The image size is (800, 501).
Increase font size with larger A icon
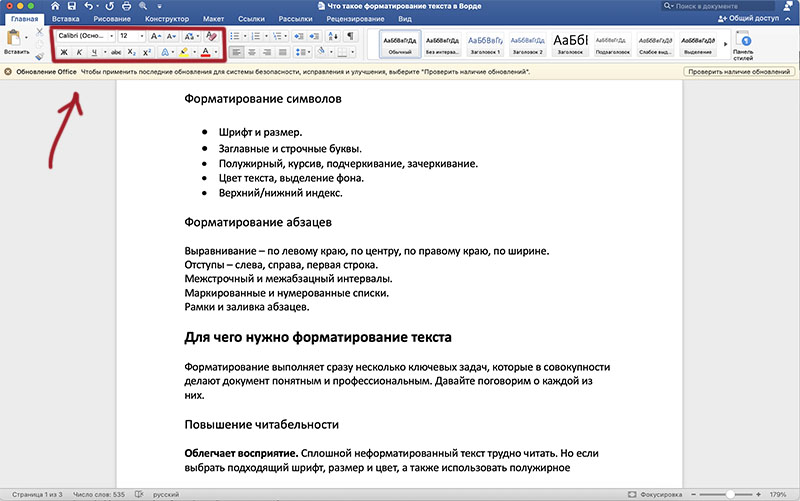click(156, 36)
